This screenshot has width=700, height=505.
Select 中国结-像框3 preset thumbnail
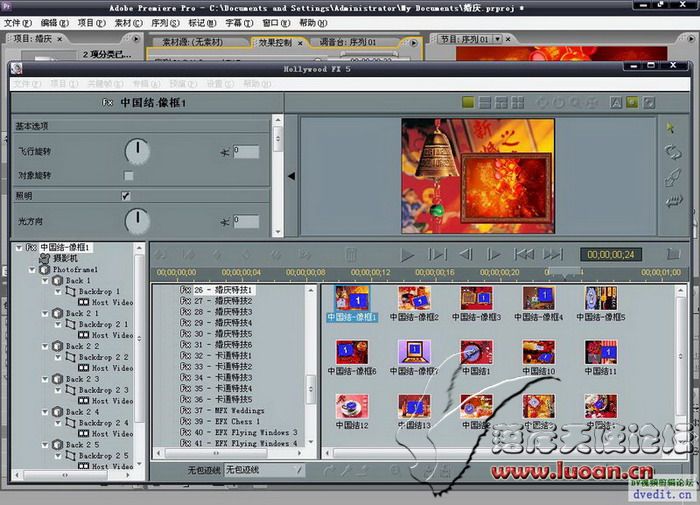tap(476, 299)
